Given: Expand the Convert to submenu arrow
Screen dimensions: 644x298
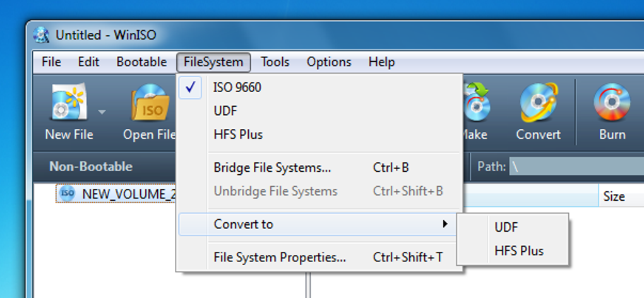Looking at the screenshot, I should click(445, 224).
